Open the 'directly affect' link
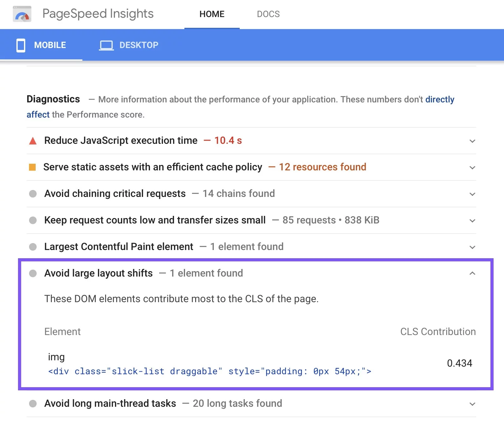This screenshot has width=504, height=421. (x=440, y=100)
